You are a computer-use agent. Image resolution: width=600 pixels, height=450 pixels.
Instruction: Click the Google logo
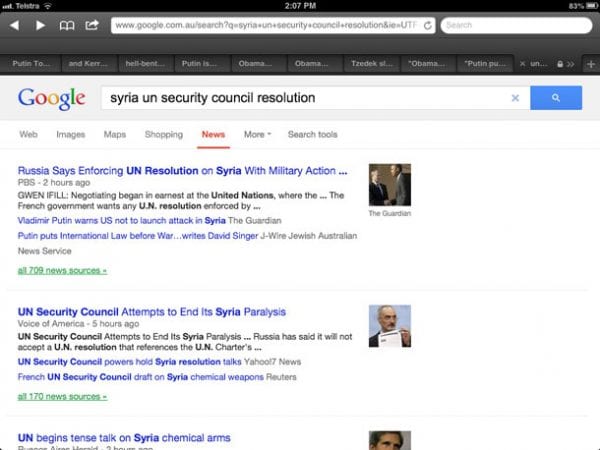50,98
